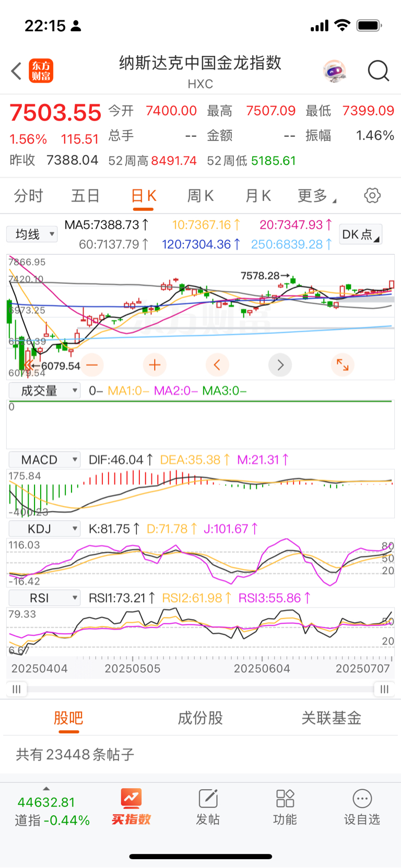Image resolution: width=401 pixels, height=868 pixels.
Task: Switch to 五日 chart tab
Action: (86, 196)
